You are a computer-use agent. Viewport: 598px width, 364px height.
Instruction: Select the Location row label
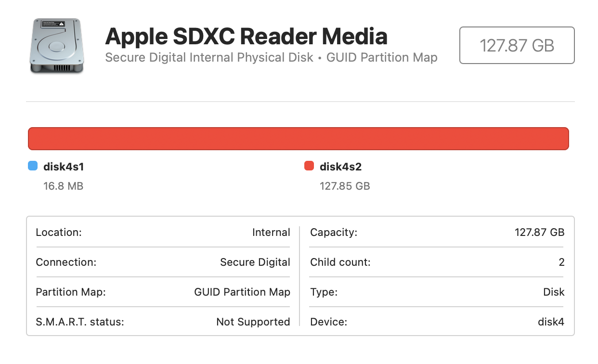pyautogui.click(x=59, y=233)
